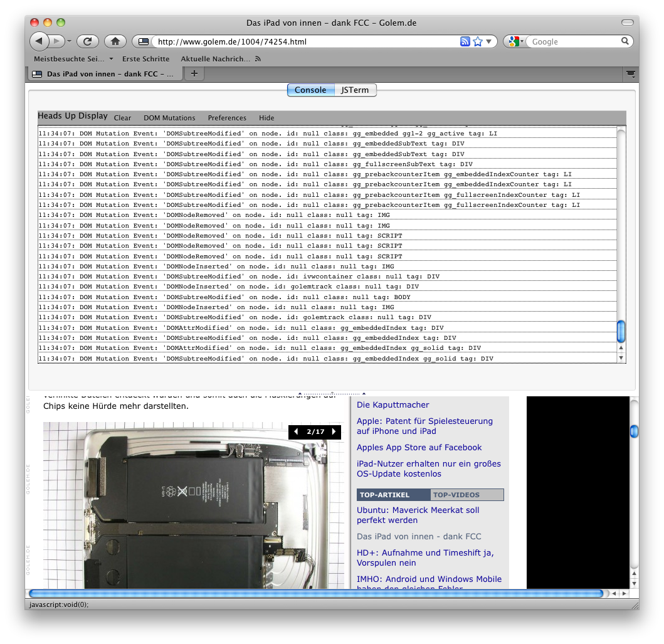
Task: Open Erste Schritte bookmark
Action: coord(145,59)
